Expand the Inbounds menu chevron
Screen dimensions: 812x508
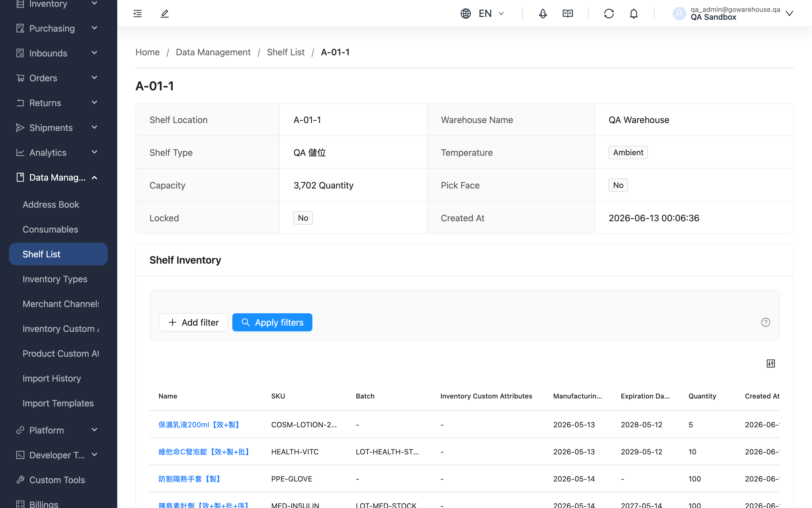click(95, 53)
